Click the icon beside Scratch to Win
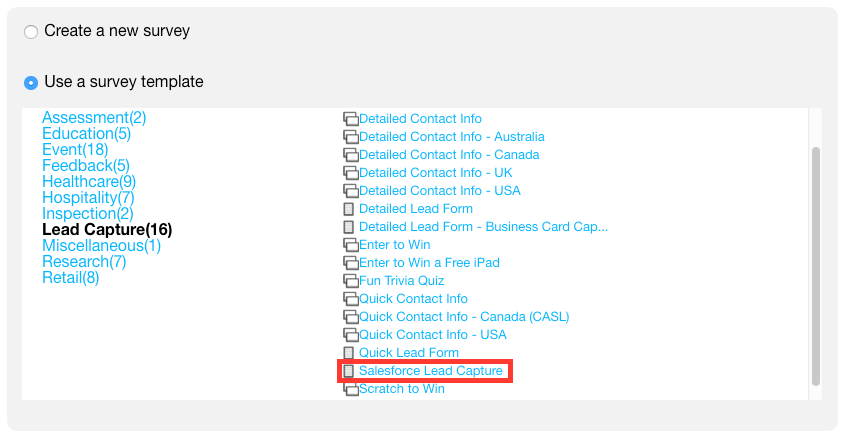 pyautogui.click(x=351, y=389)
